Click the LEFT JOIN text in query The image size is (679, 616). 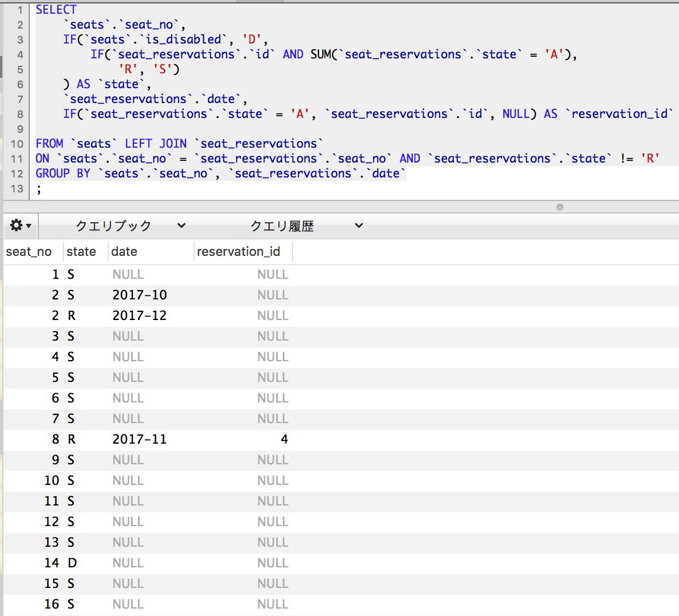click(x=156, y=144)
